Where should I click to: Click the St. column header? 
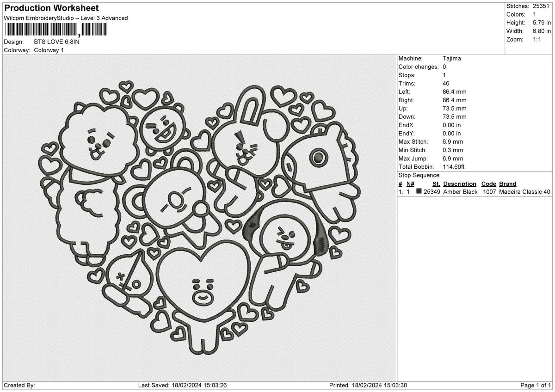[436, 184]
